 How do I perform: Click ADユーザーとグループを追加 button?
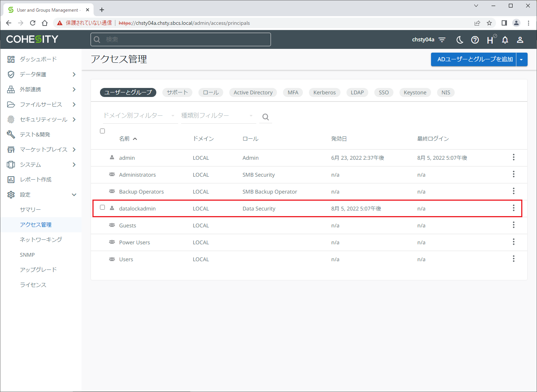(x=474, y=59)
